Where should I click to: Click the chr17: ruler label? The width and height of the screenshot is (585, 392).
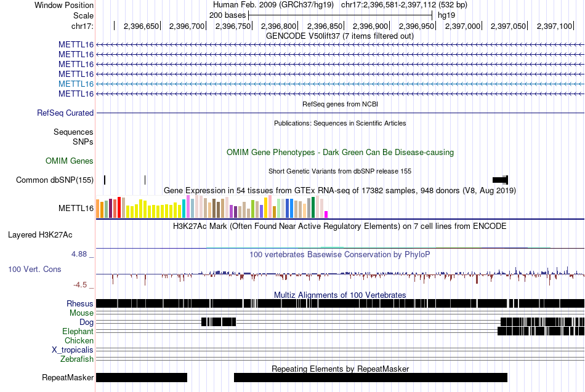83,26
